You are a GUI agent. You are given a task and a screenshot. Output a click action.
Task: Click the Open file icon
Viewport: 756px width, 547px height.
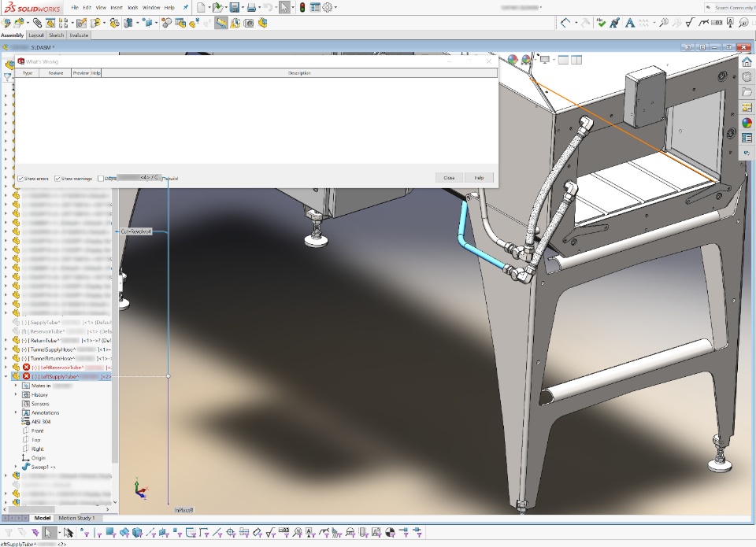(x=217, y=7)
